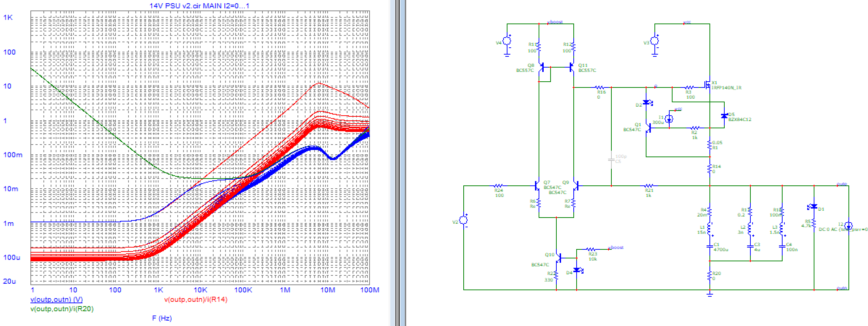Select resistor R22 330 symbol
This screenshot has width=868, height=326.
click(x=556, y=275)
